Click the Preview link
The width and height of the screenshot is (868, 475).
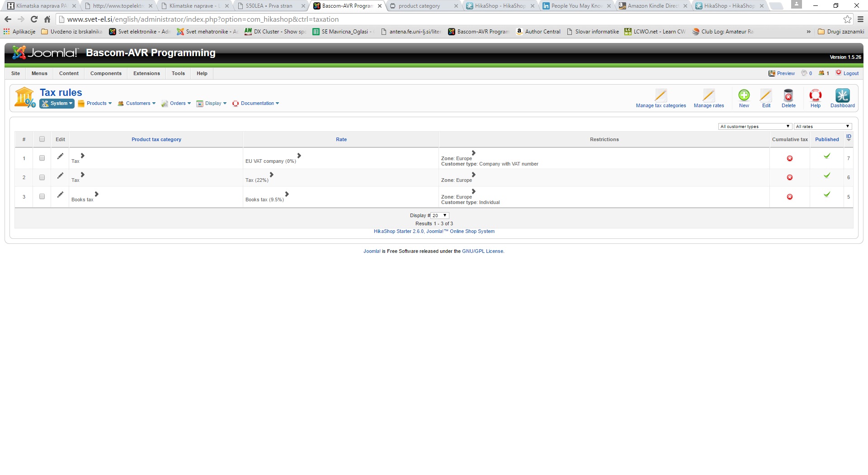click(x=782, y=73)
